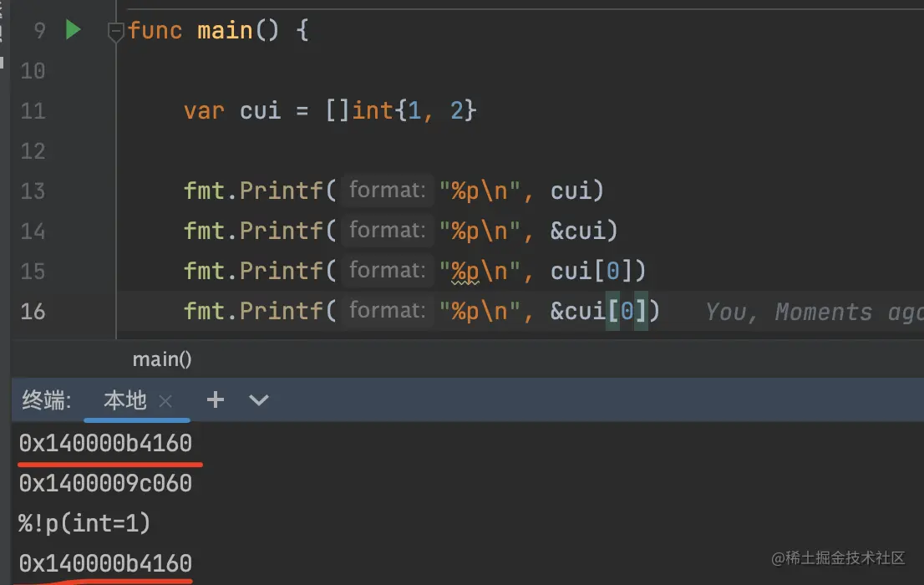This screenshot has height=585, width=924.
Task: Click the 'format:' hint on line 16
Action: coord(387,311)
